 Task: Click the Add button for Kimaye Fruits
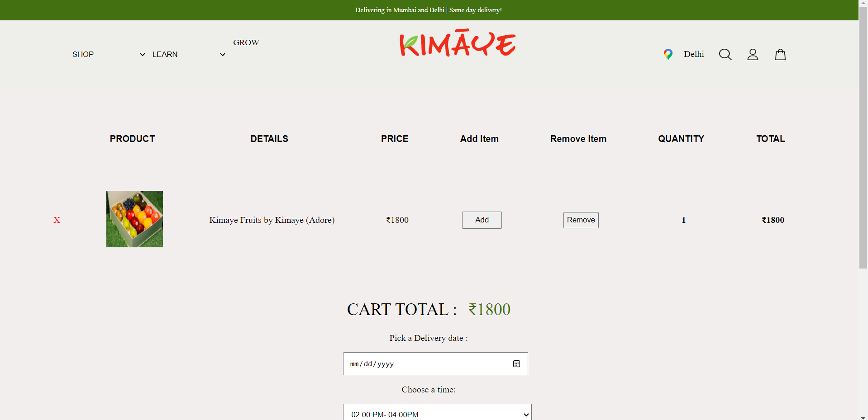[x=482, y=220]
